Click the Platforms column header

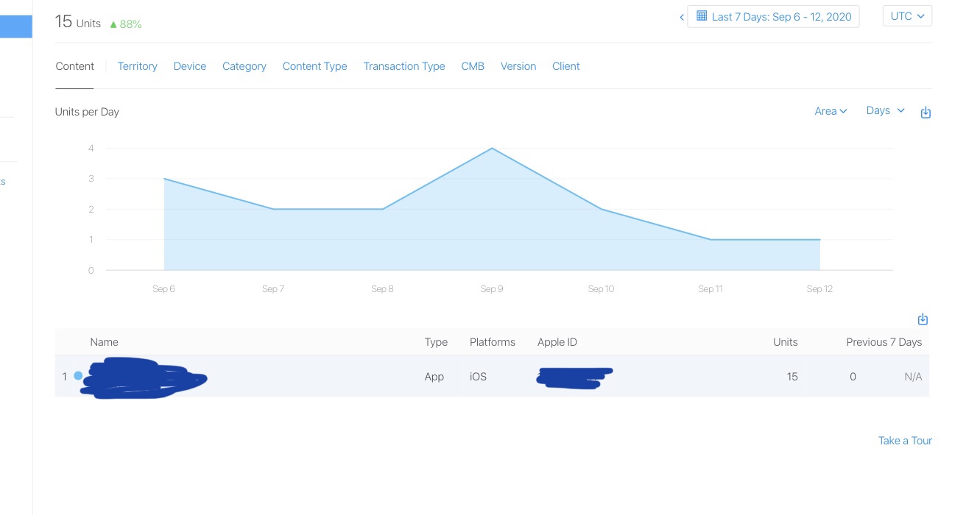pyautogui.click(x=493, y=342)
